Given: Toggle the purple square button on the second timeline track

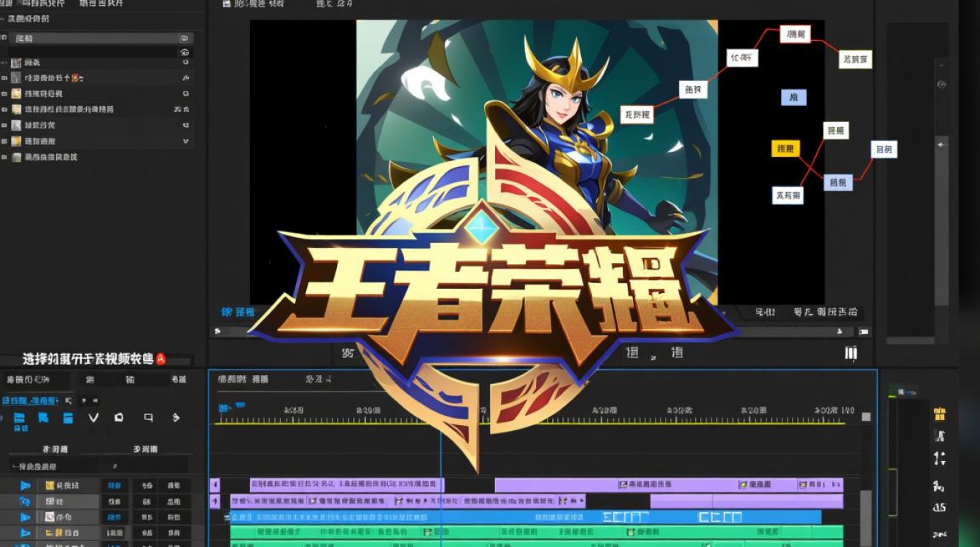Looking at the screenshot, I should point(215,501).
